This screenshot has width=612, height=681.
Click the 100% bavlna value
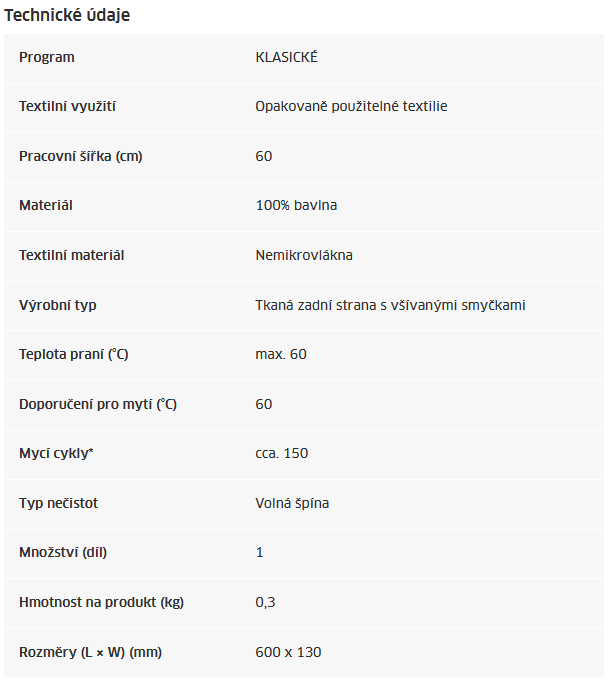[x=296, y=205]
